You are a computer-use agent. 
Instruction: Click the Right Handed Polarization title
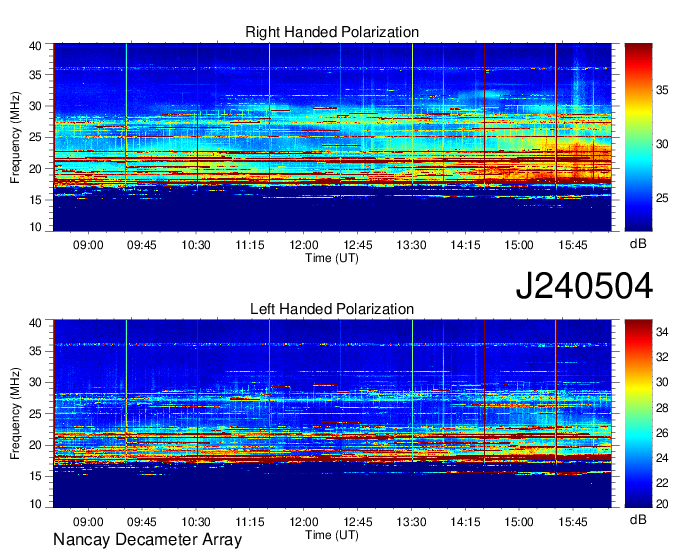pyautogui.click(x=332, y=32)
